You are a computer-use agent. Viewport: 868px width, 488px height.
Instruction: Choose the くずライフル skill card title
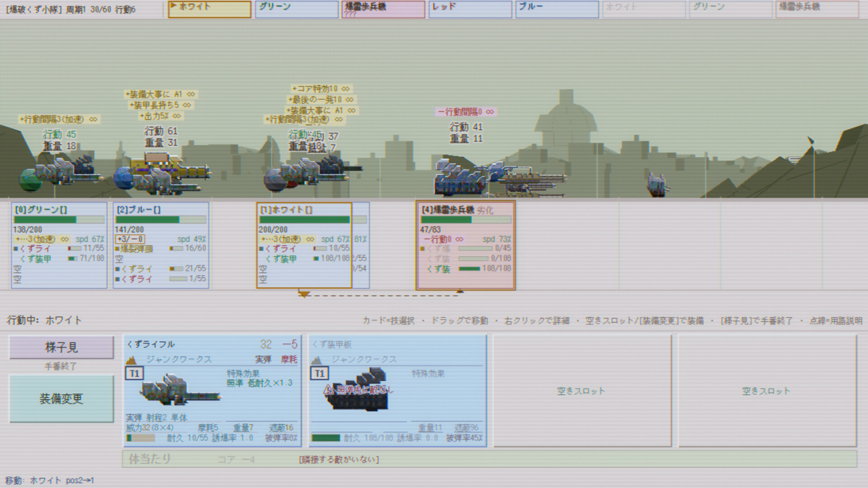coord(151,344)
